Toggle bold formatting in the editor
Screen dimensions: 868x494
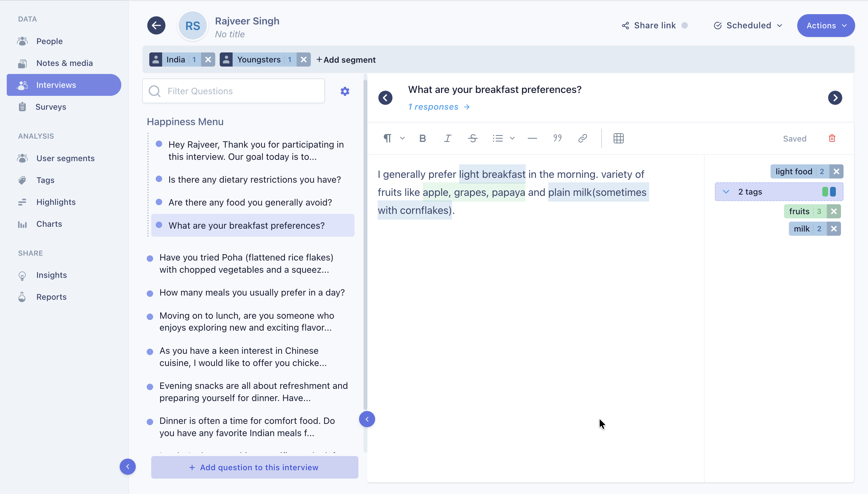tap(422, 138)
